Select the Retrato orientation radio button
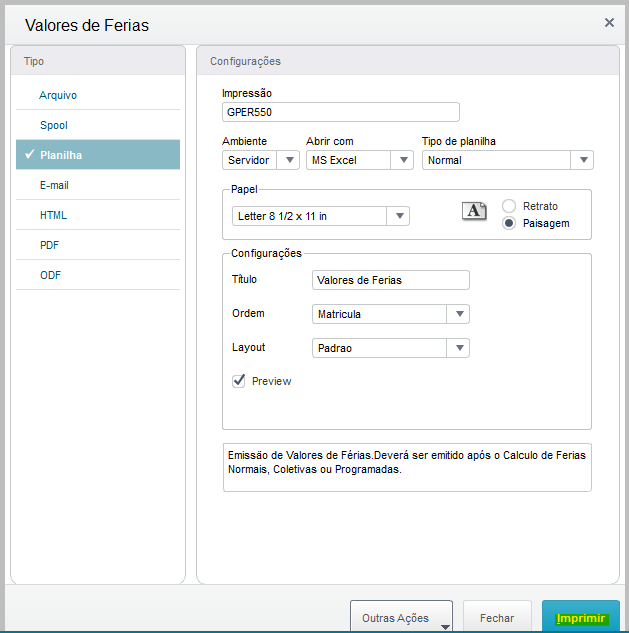This screenshot has height=633, width=629. [509, 206]
